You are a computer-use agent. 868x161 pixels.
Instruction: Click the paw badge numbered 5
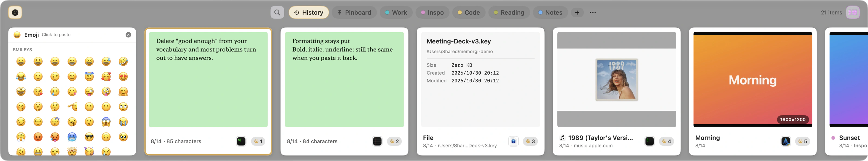(x=803, y=141)
